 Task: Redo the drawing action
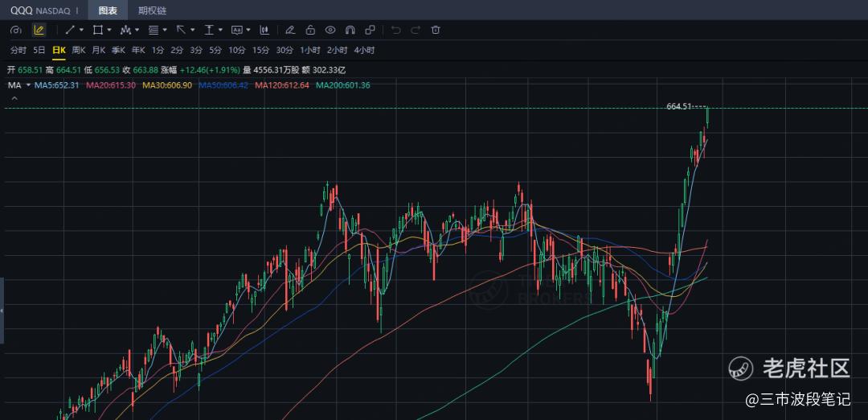[x=416, y=30]
